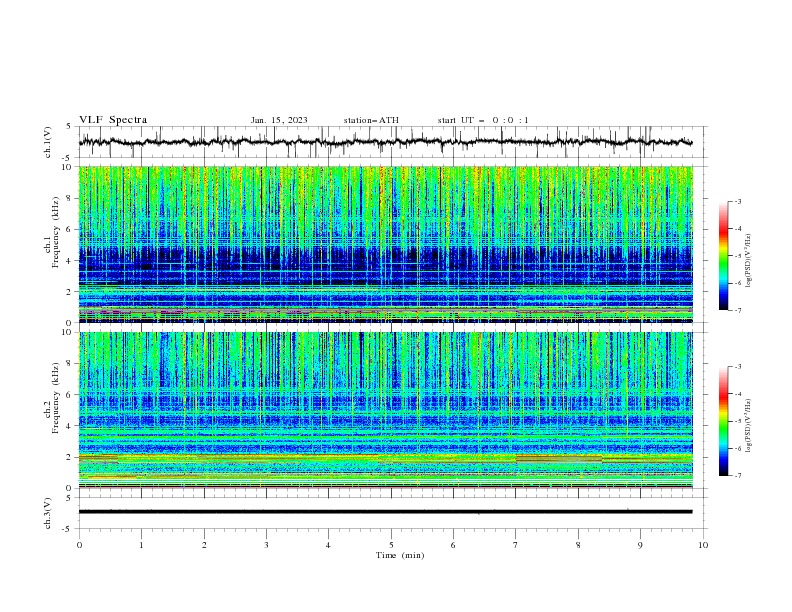Click time axis tick label "10" at right end
Image resolution: width=792 pixels, height=612 pixels.
tap(703, 545)
